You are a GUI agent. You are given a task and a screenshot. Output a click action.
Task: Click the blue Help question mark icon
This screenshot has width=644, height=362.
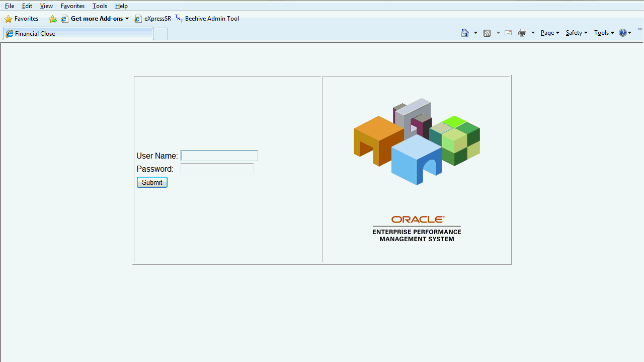[623, 33]
